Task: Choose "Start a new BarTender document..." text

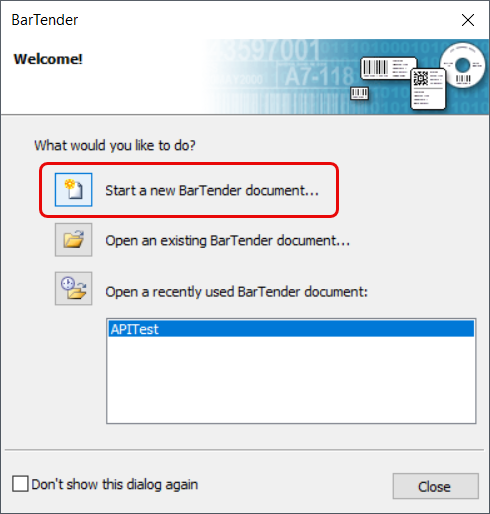Action: pos(212,190)
